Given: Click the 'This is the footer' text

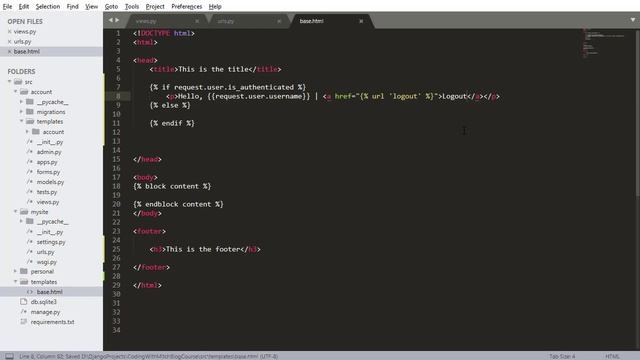Looking at the screenshot, I should tap(203, 249).
